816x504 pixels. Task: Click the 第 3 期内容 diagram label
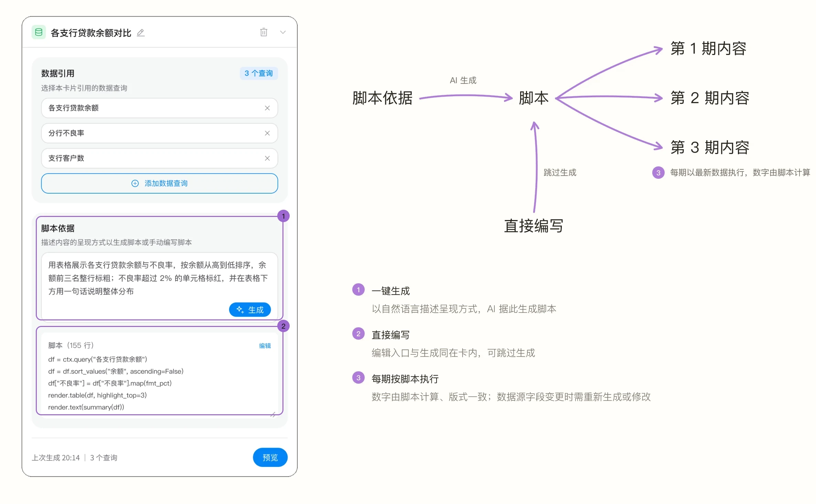point(710,147)
